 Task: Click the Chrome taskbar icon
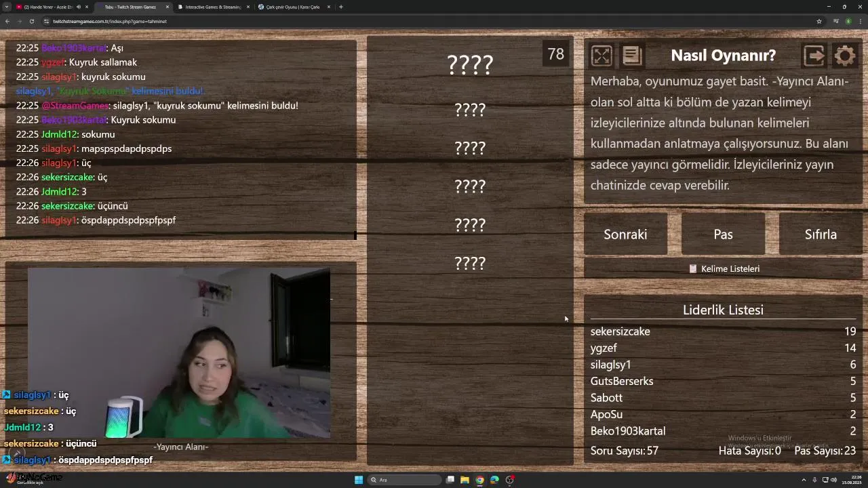(480, 480)
